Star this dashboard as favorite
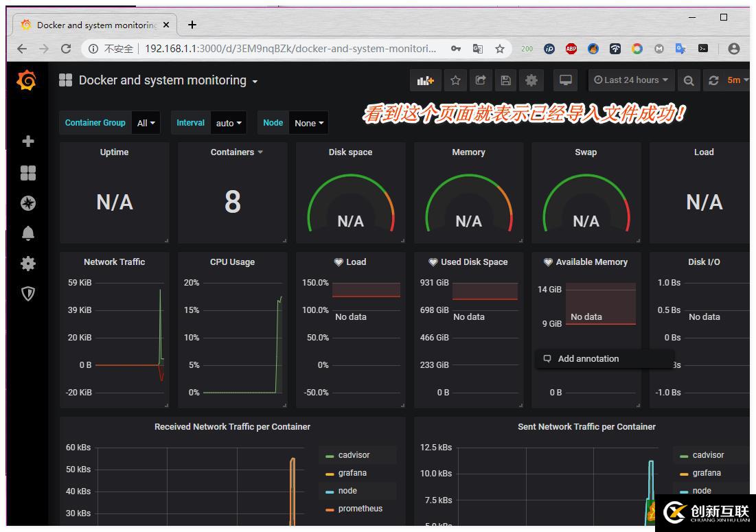The image size is (756, 532). (x=456, y=80)
